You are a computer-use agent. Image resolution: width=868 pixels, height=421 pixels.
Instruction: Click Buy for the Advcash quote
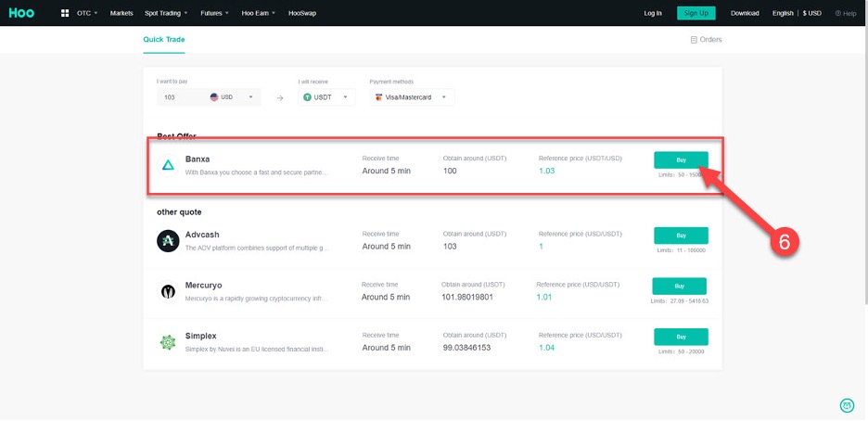681,236
